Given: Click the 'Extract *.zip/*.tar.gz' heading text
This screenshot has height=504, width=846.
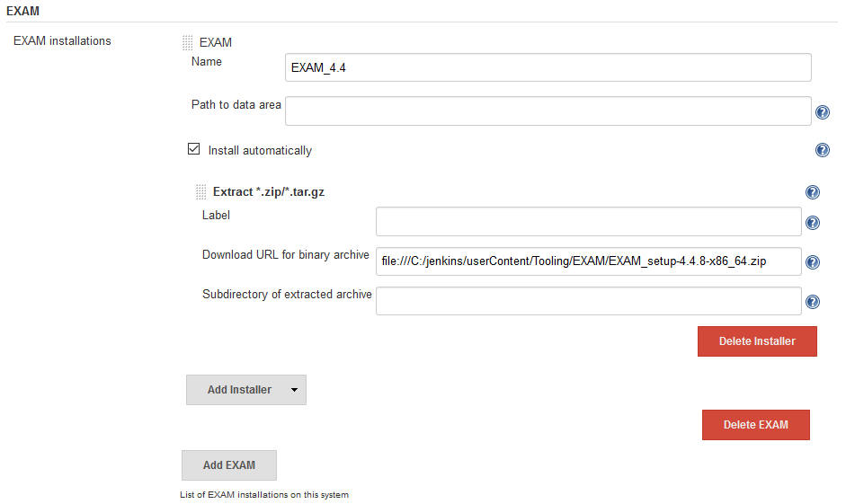Looking at the screenshot, I should pos(269,192).
